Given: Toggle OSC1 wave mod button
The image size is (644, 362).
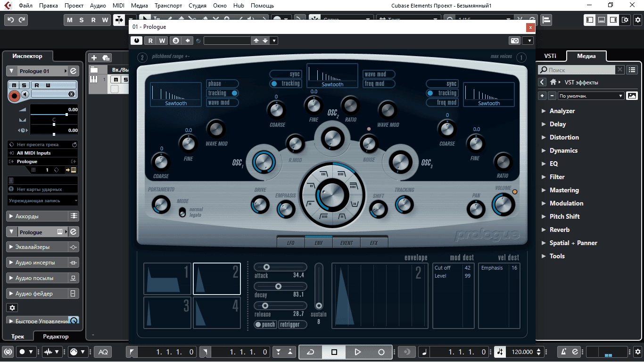Looking at the screenshot, I should pos(222,103).
